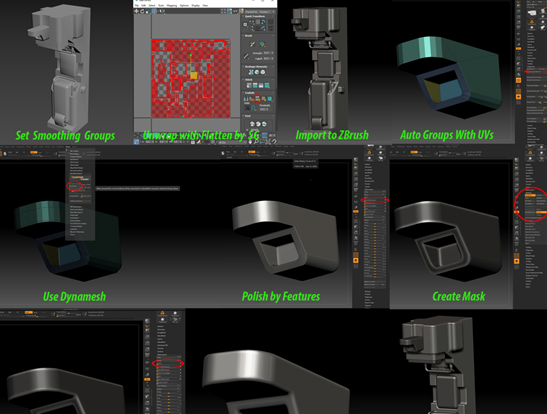This screenshot has width=547, height=414.
Task: Click the white tool thumbnail in ZBrush Tool palette
Action: [532, 13]
